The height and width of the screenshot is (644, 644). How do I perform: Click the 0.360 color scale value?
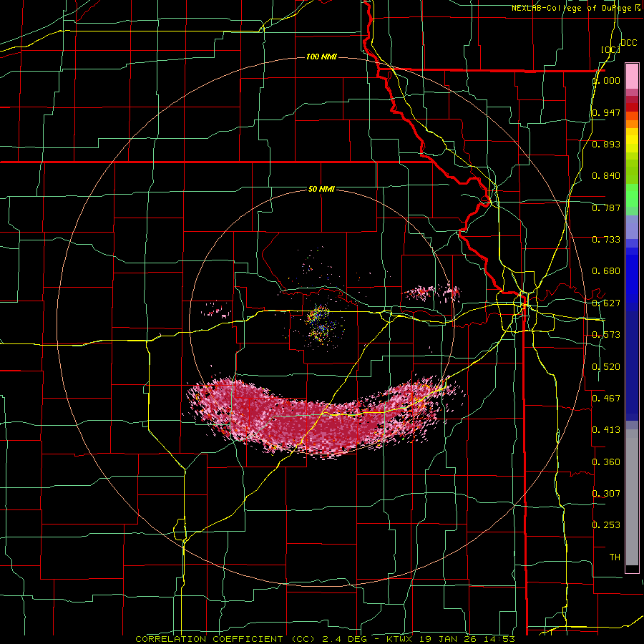[x=606, y=462]
